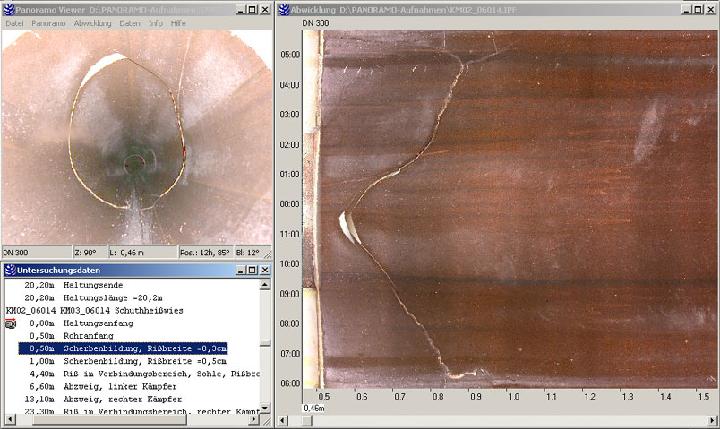Viewport: 720px width, 429px height.
Task: Click the Abwicklung window title icon
Action: [285, 8]
